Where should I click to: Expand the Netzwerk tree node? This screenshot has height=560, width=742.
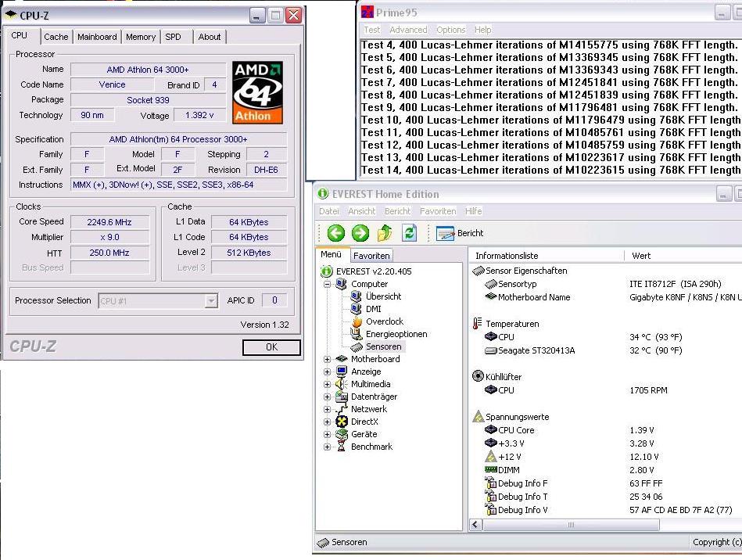pos(327,410)
